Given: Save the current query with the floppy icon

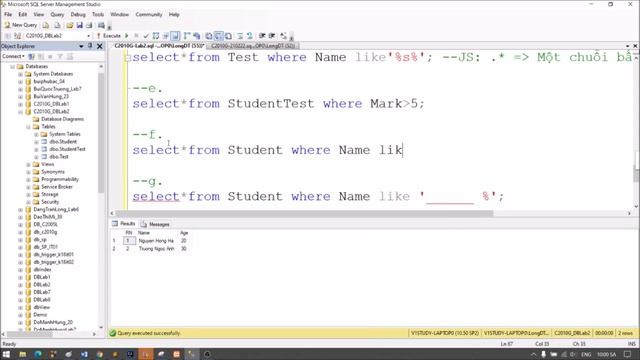Looking at the screenshot, I should click(x=80, y=25).
